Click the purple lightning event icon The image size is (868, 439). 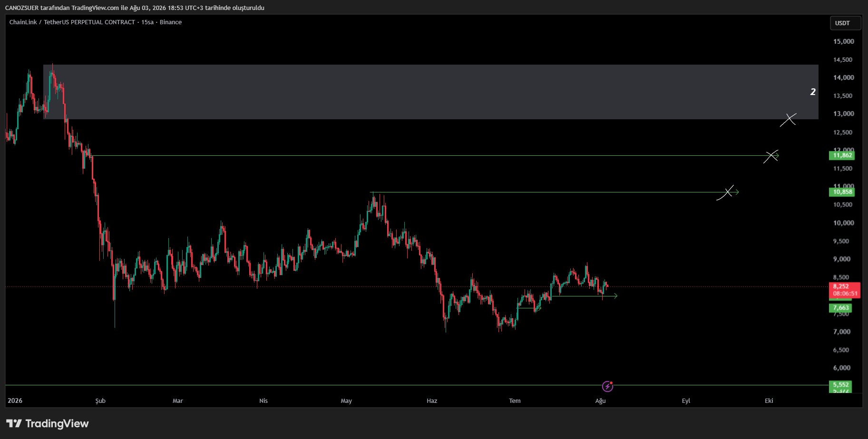tap(607, 386)
